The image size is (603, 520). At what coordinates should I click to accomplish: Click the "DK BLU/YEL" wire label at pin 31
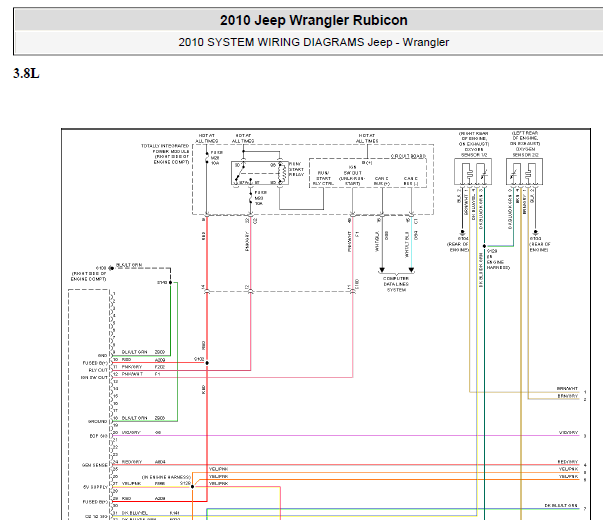pos(134,513)
